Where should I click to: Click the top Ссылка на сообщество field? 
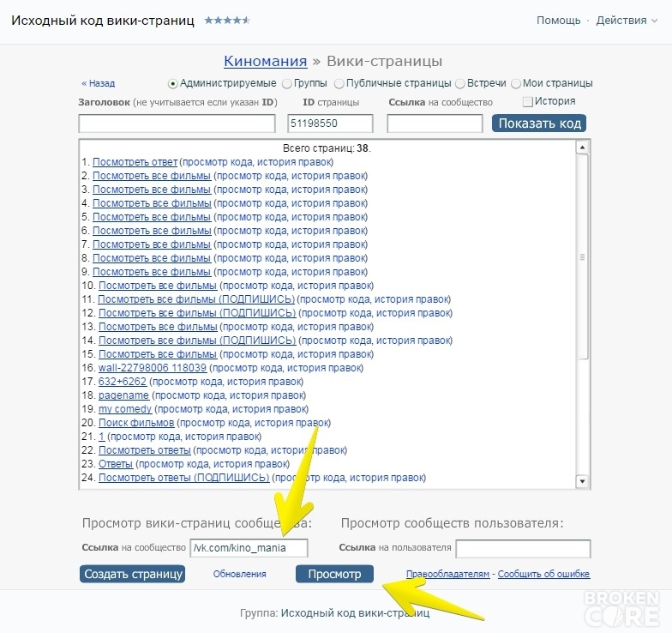(x=435, y=124)
